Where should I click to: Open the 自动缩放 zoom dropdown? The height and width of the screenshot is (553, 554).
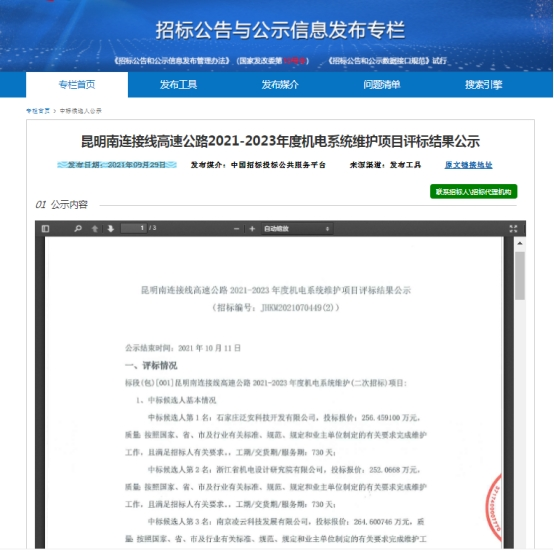[x=297, y=229]
